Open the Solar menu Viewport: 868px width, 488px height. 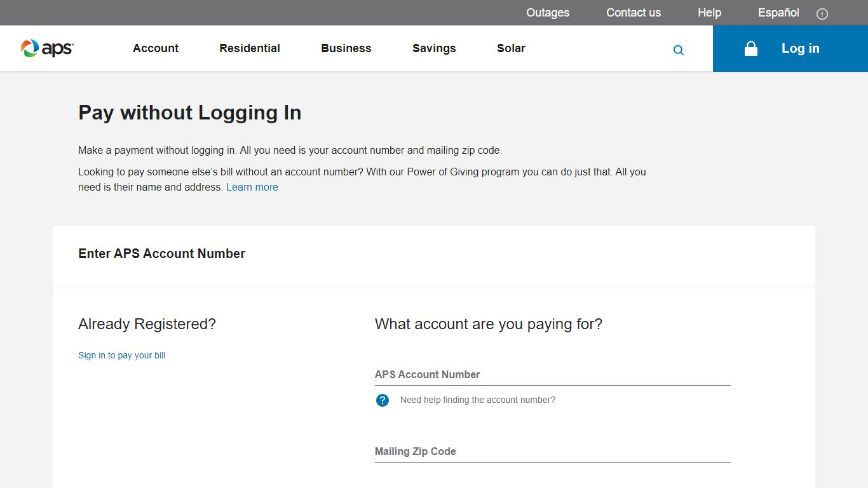pos(511,48)
